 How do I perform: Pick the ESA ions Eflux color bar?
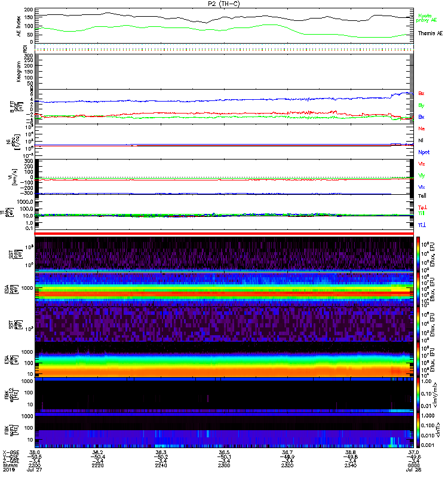418,290
